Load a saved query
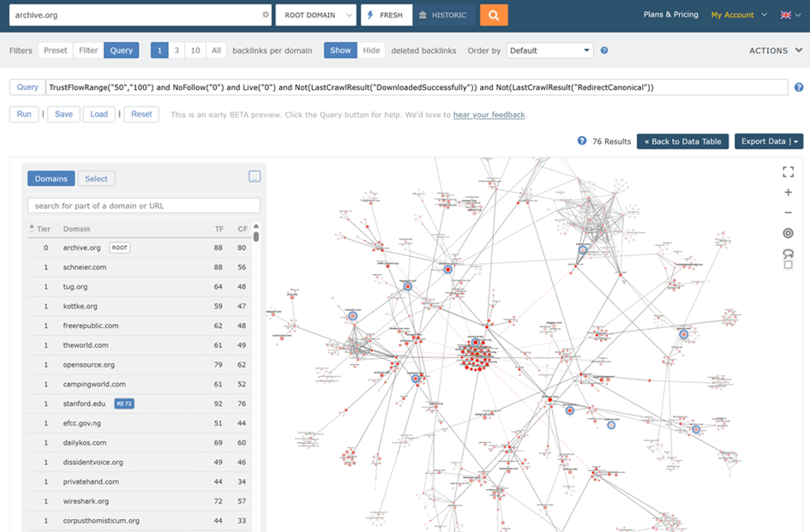Screen dimensions: 810x532 (x=99, y=114)
